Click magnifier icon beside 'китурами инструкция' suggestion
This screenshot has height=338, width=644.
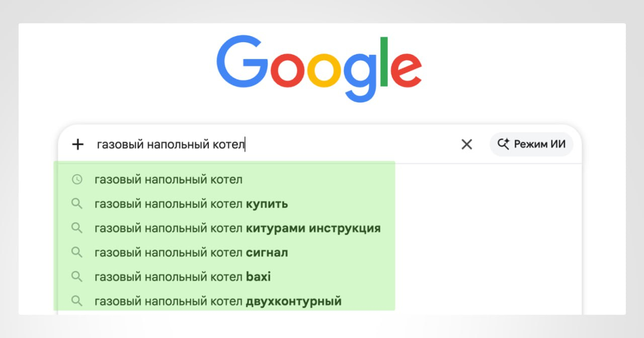[x=76, y=228]
